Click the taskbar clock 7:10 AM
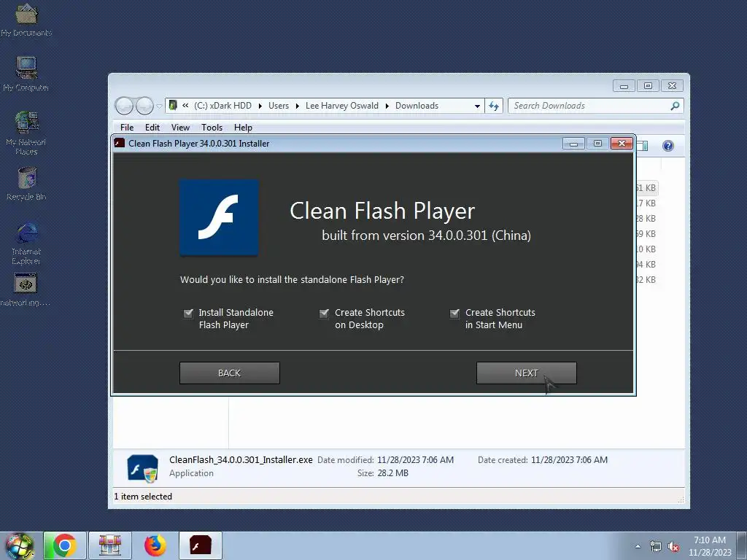The width and height of the screenshot is (747, 560). coord(709,540)
